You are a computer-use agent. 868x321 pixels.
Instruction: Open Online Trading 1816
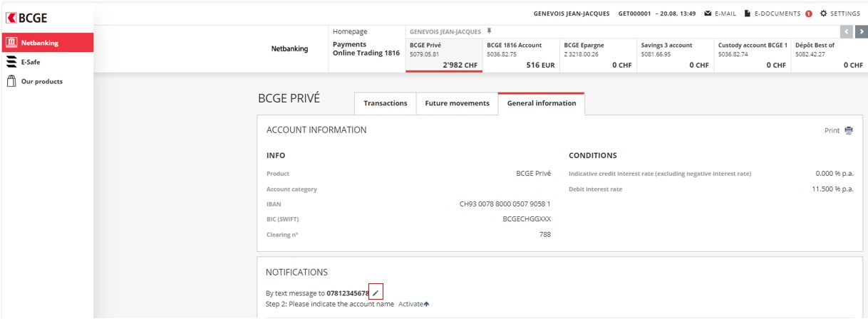pos(366,53)
